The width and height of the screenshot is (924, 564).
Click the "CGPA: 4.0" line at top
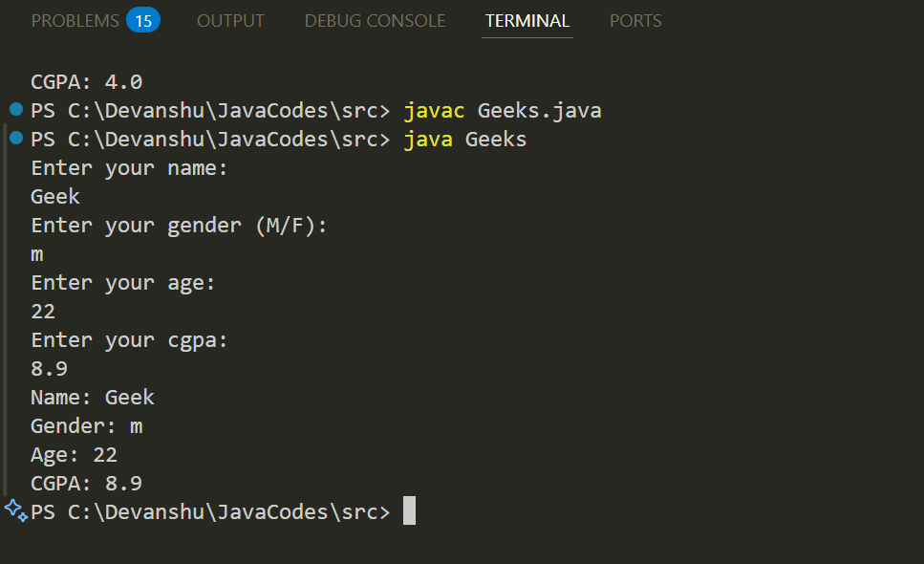tap(86, 82)
